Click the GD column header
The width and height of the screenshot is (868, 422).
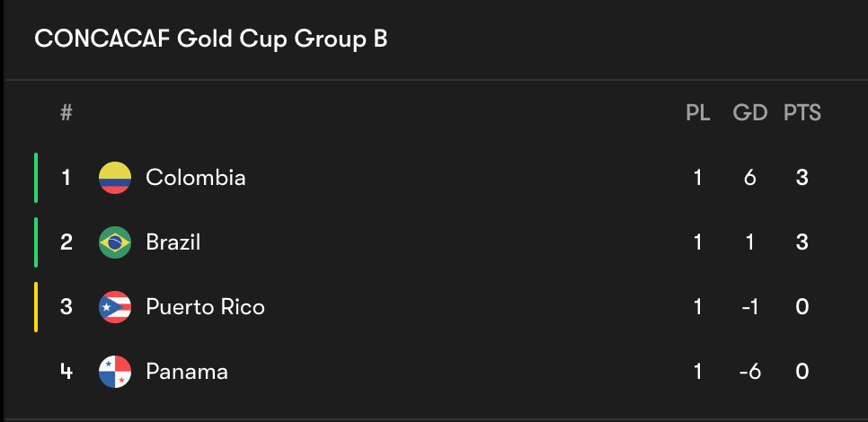tap(750, 113)
